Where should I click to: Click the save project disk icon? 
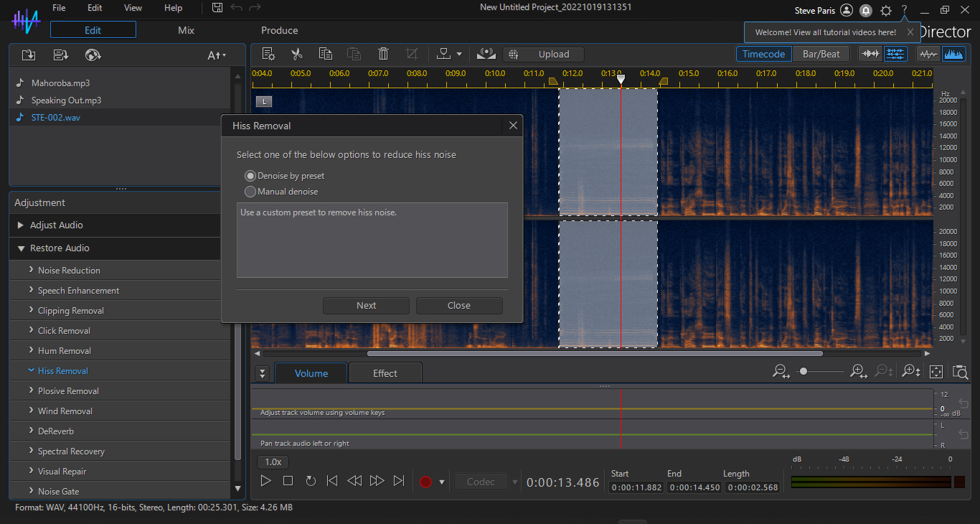pos(217,8)
